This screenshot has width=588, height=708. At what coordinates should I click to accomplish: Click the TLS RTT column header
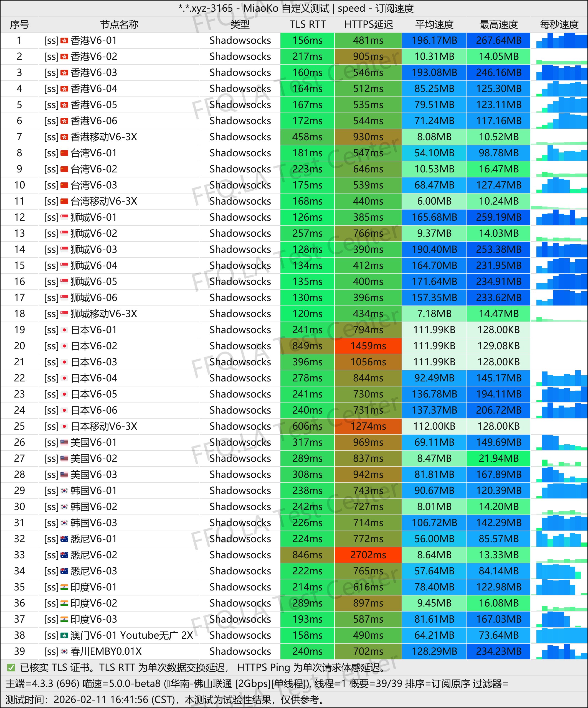click(x=308, y=24)
